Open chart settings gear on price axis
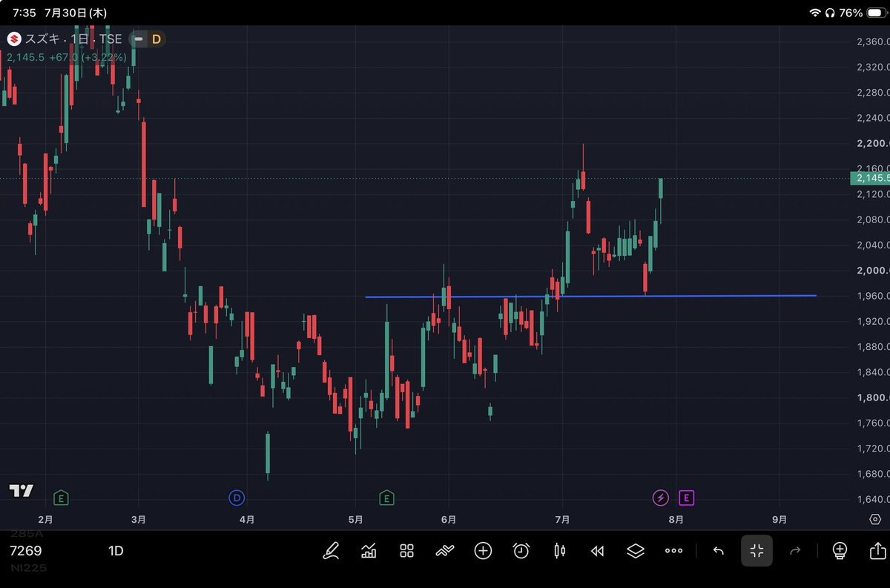 point(875,519)
